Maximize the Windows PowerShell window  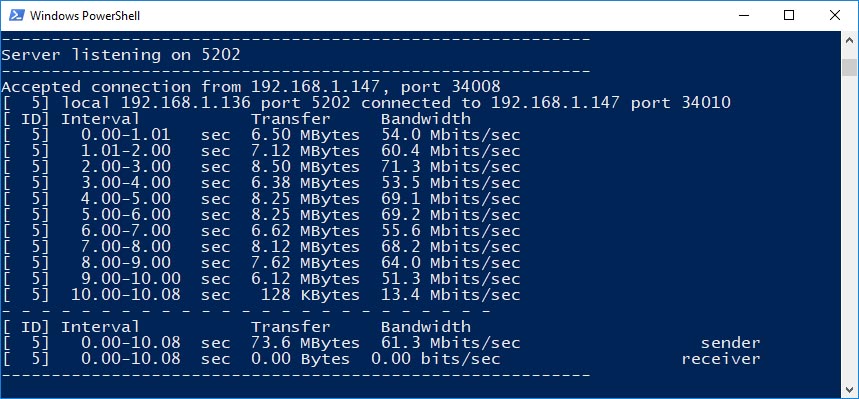789,15
